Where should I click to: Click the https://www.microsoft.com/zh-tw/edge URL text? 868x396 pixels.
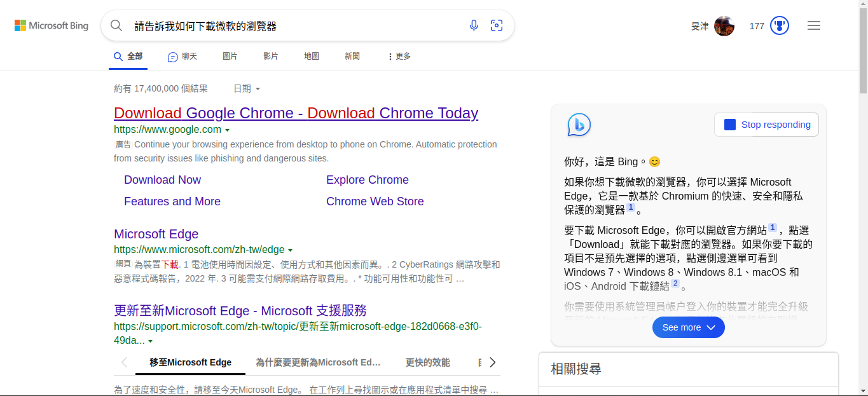pos(199,250)
